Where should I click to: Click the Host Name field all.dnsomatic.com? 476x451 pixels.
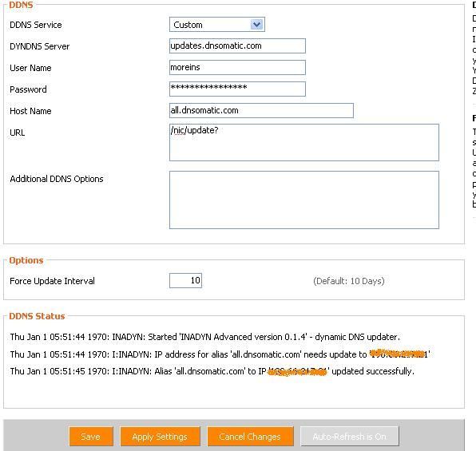pyautogui.click(x=261, y=110)
